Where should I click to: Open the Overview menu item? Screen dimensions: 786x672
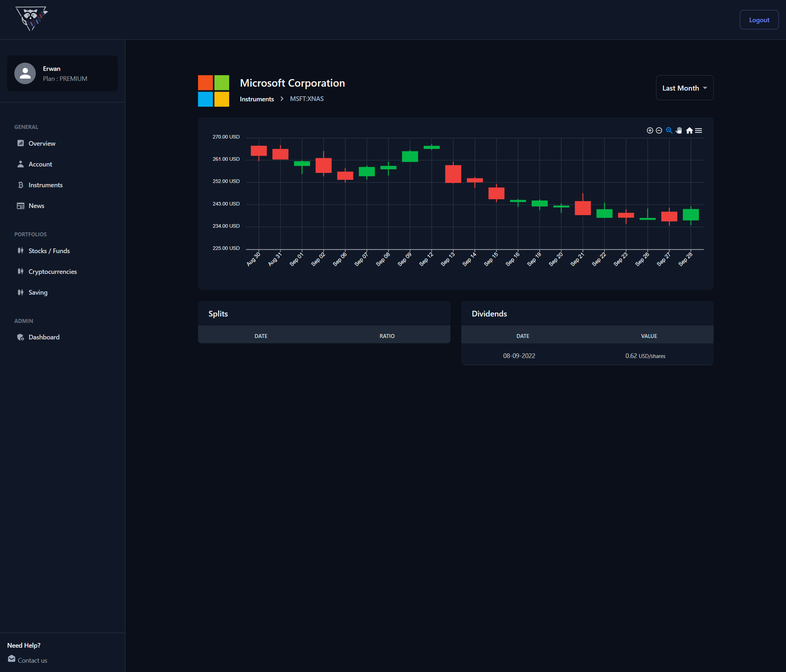pyautogui.click(x=42, y=143)
